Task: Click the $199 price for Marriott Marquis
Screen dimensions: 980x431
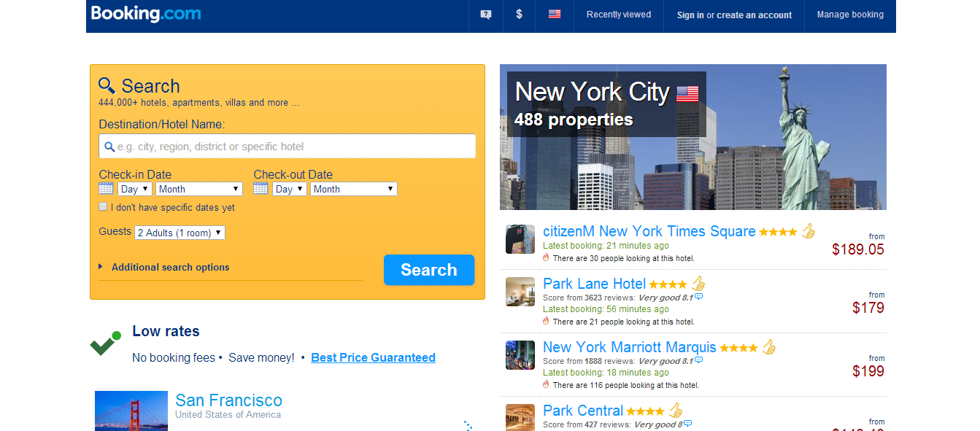Action: [868, 371]
